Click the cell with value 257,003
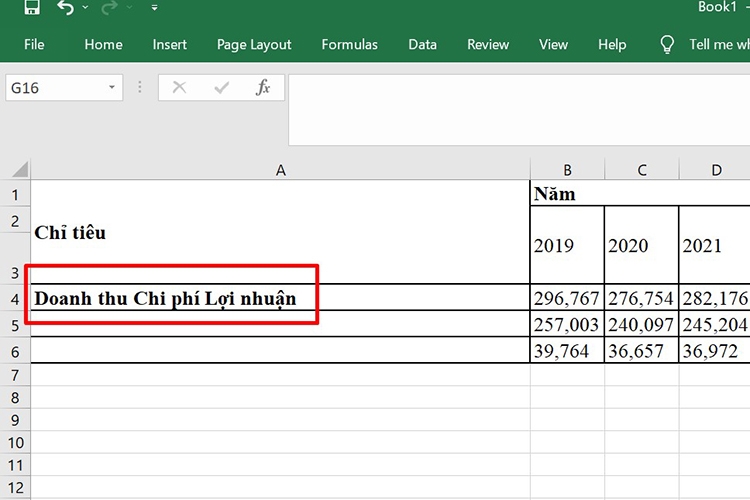The height and width of the screenshot is (500, 750). [x=567, y=324]
